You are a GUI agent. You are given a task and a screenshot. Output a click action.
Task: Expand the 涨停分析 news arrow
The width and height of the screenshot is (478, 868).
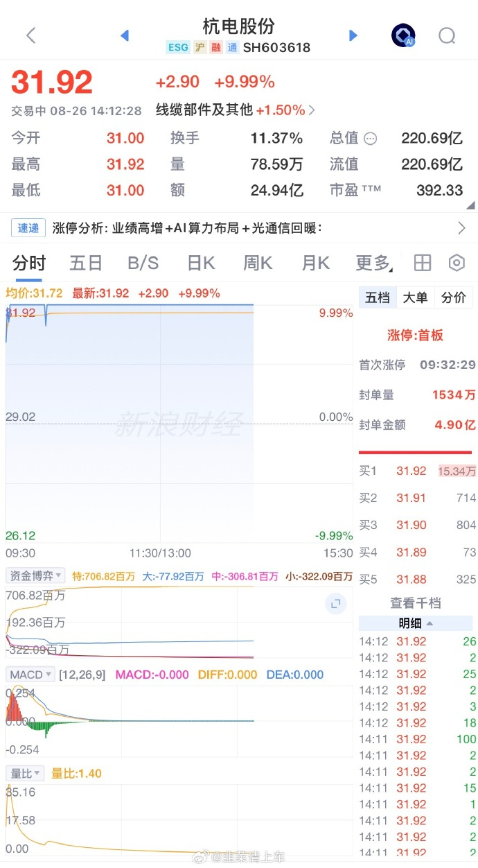(x=462, y=227)
